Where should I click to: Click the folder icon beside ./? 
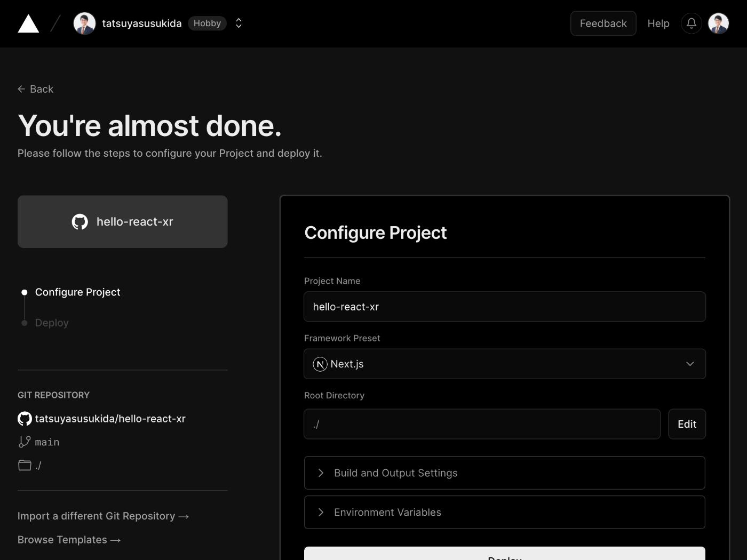pyautogui.click(x=25, y=465)
